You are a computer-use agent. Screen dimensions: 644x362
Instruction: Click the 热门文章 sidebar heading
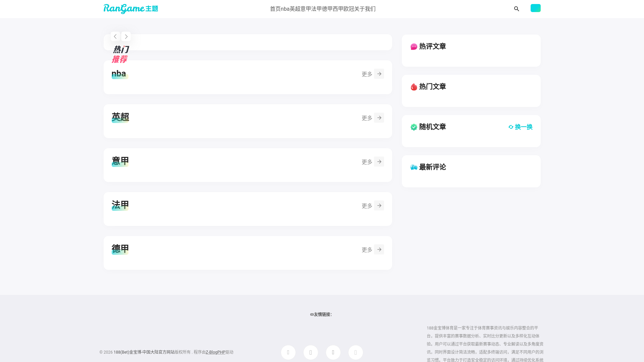(432, 86)
